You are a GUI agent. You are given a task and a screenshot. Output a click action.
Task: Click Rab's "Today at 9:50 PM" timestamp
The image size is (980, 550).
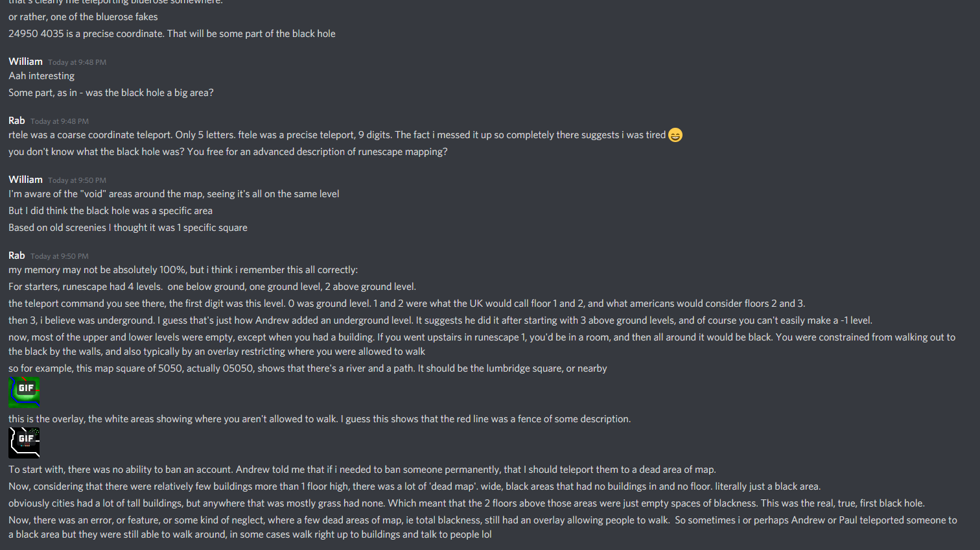[x=60, y=256]
